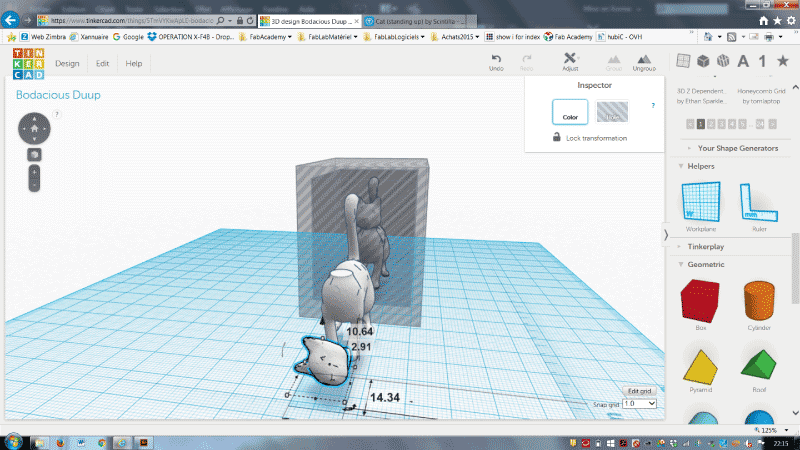Open the Snap grid dropdown
Viewport: 800px width, 450px height.
(x=639, y=404)
